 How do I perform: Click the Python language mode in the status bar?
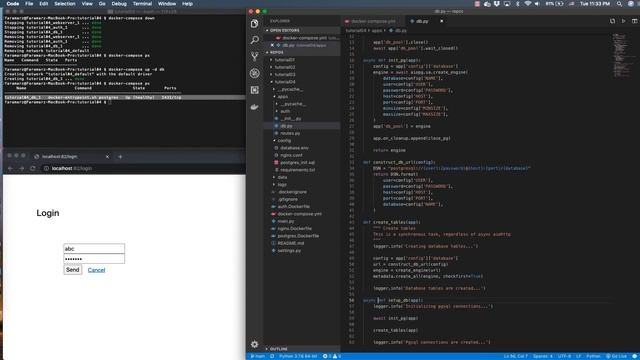click(593, 356)
